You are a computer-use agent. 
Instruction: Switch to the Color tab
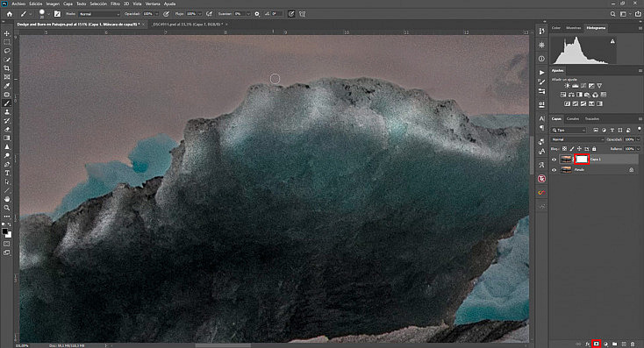tap(556, 28)
